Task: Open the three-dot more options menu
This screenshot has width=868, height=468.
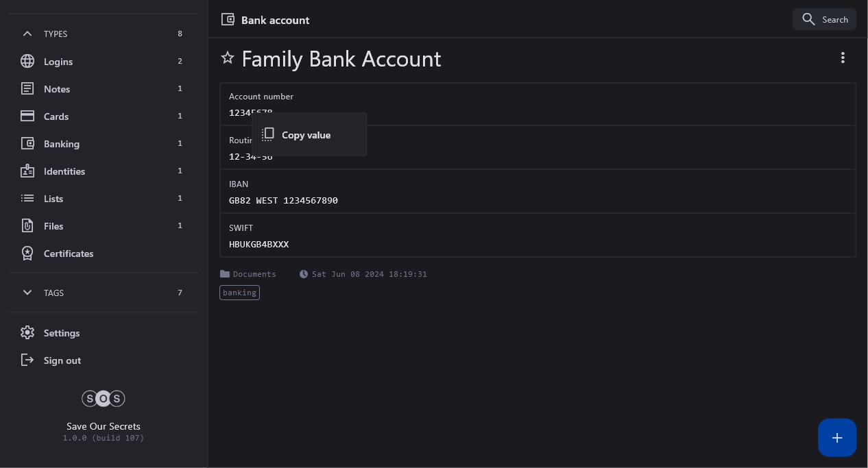Action: 843,58
